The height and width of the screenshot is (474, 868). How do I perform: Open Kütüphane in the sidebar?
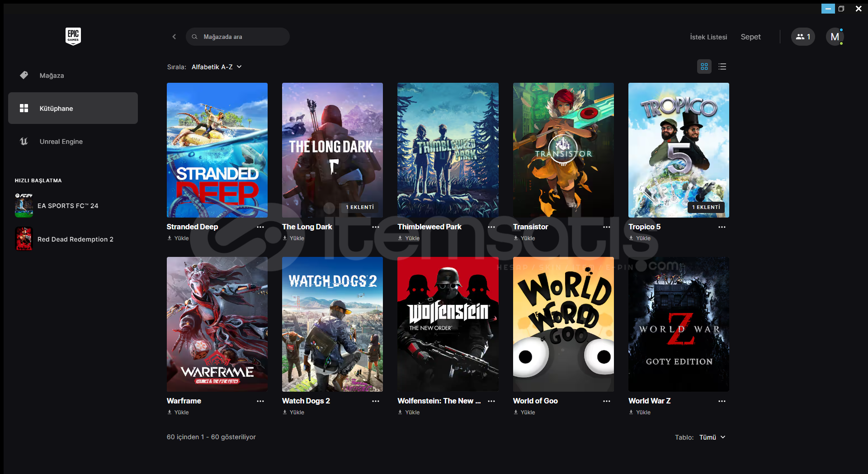click(73, 108)
